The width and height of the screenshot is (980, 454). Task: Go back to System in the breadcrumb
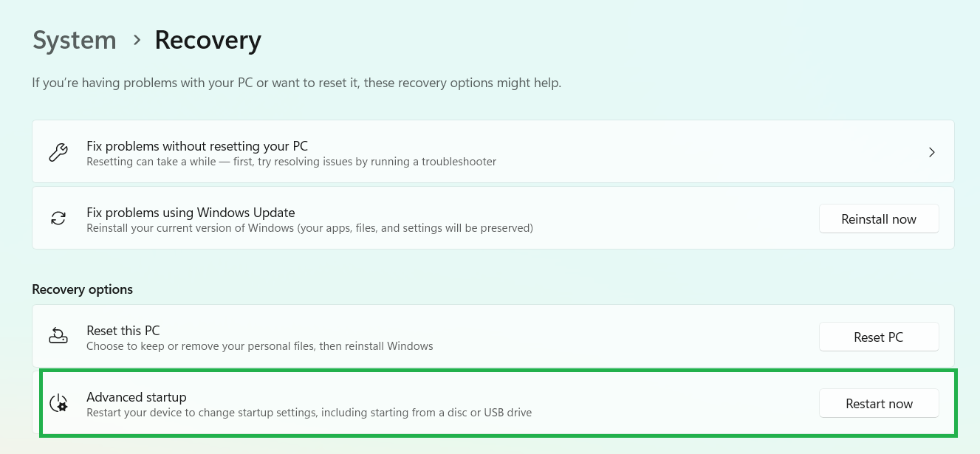[x=75, y=41]
